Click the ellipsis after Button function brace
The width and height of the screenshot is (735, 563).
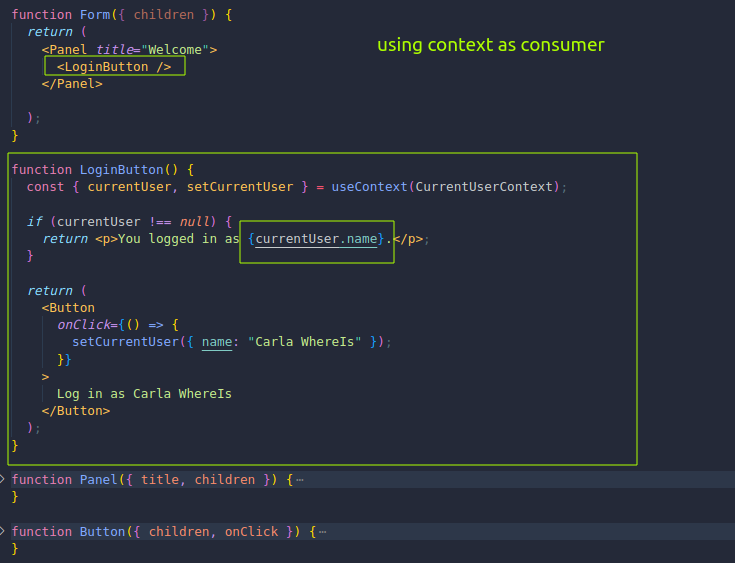click(322, 532)
